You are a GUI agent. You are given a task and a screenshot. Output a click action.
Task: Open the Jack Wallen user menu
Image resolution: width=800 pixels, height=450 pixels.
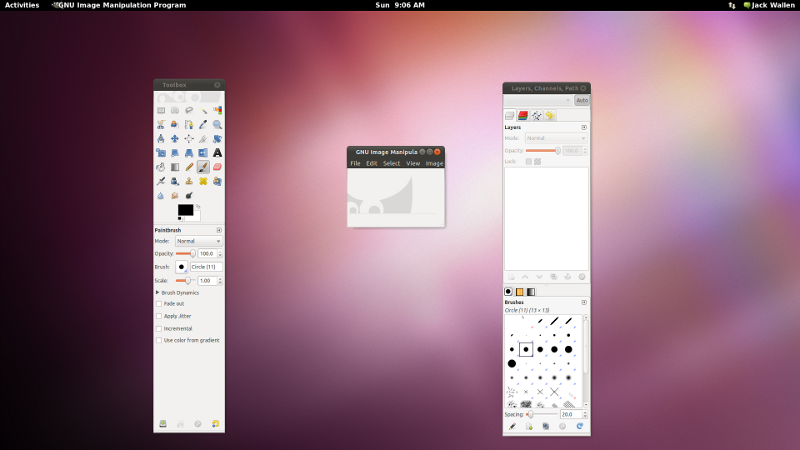point(769,5)
